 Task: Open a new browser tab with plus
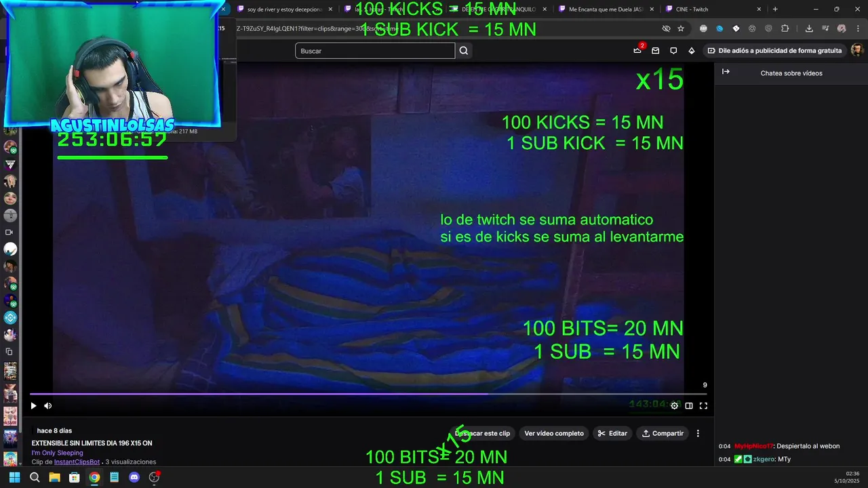(x=775, y=9)
